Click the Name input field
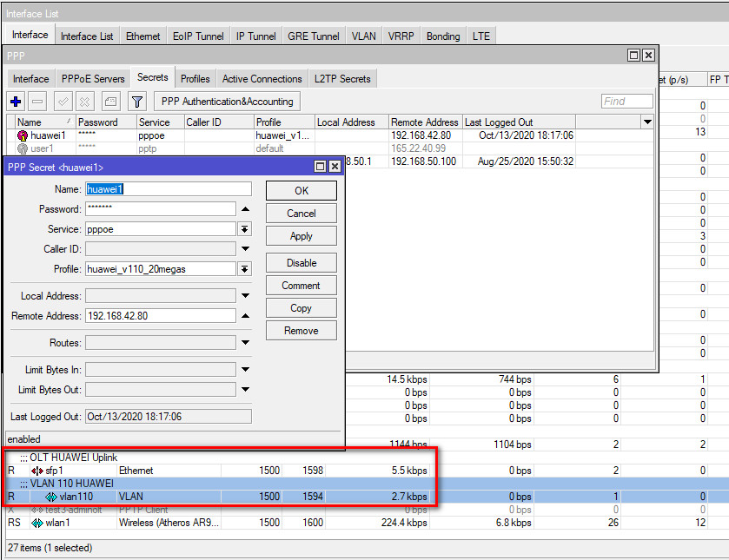Viewport: 729px width, 560px height. point(168,189)
